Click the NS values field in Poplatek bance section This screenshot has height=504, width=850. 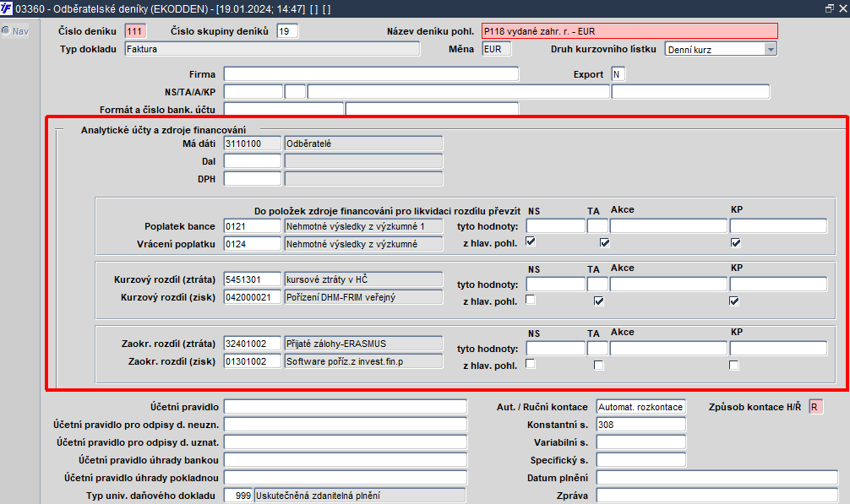point(556,225)
